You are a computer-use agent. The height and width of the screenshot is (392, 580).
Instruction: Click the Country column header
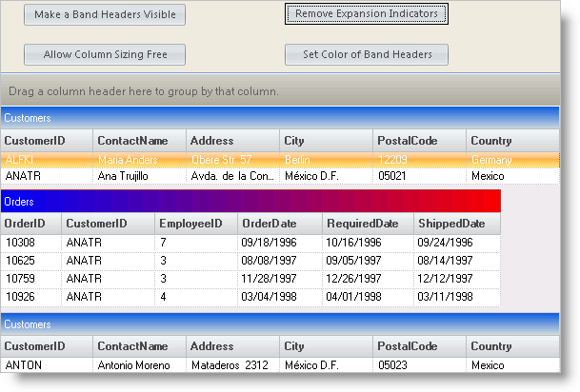pyautogui.click(x=511, y=141)
